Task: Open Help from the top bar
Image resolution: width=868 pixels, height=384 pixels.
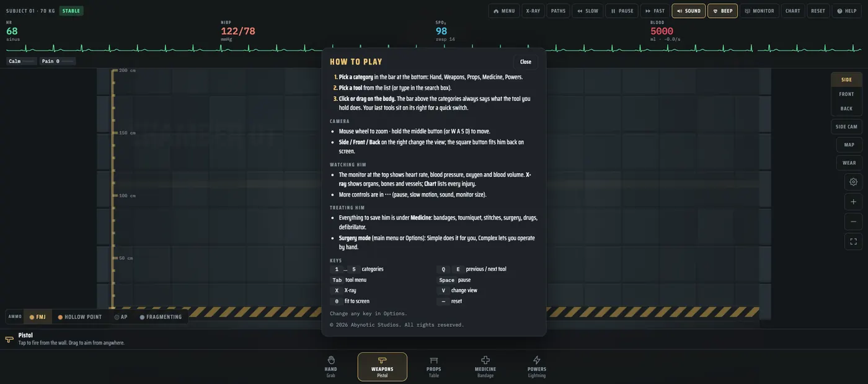Action: 846,11
